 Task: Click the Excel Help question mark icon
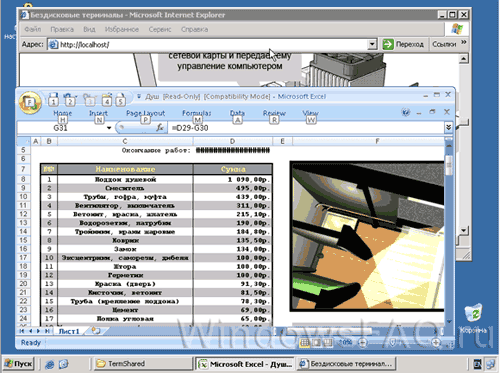click(406, 112)
